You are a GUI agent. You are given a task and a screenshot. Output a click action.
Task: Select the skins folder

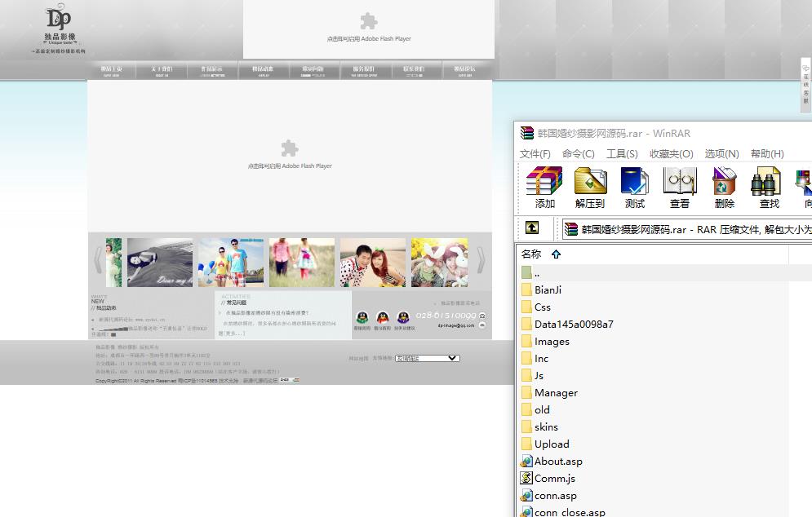tap(539, 426)
